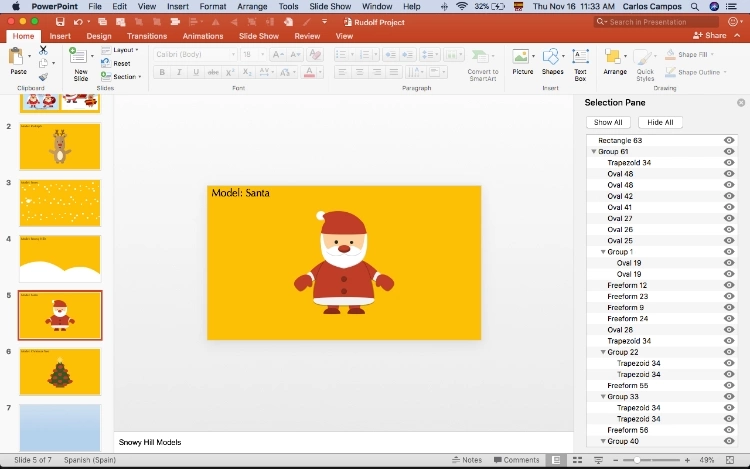Open the Arrange menu in the menu bar

[252, 6]
